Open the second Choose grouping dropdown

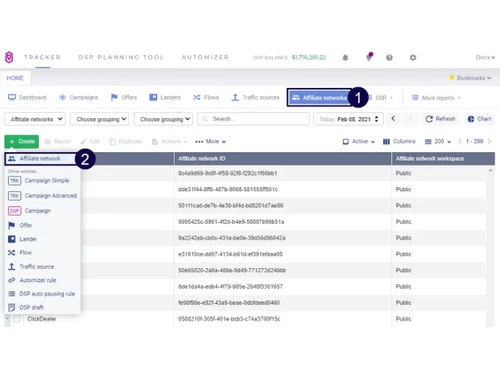pos(163,119)
